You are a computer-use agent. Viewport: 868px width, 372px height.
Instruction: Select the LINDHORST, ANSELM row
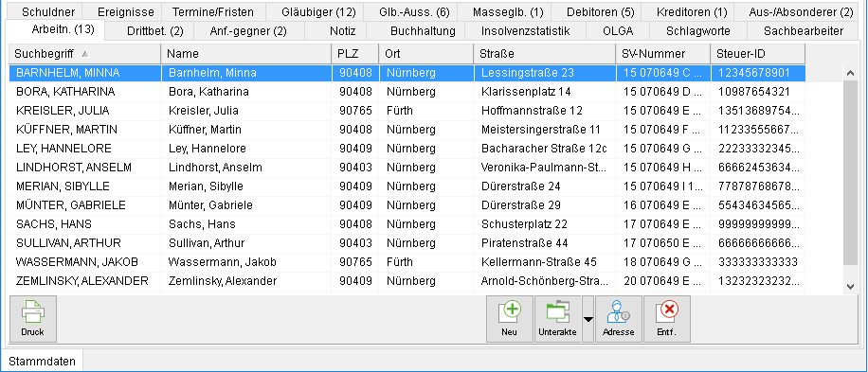pyautogui.click(x=407, y=167)
